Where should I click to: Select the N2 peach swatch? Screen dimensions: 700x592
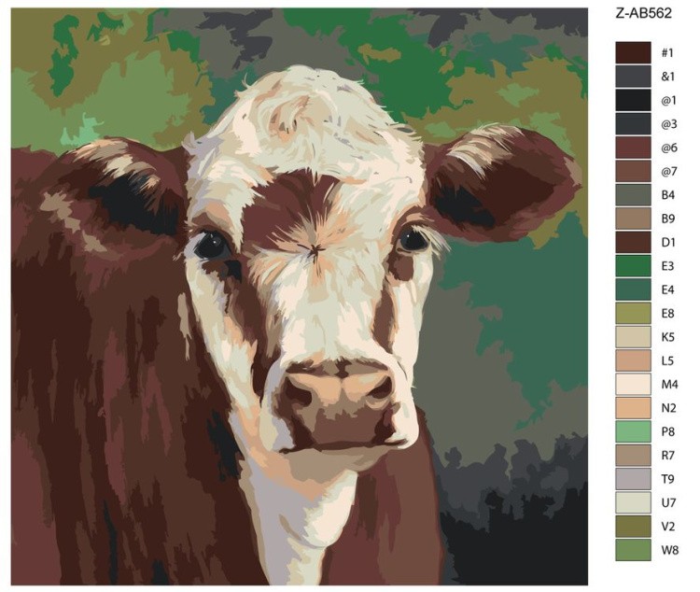point(633,408)
